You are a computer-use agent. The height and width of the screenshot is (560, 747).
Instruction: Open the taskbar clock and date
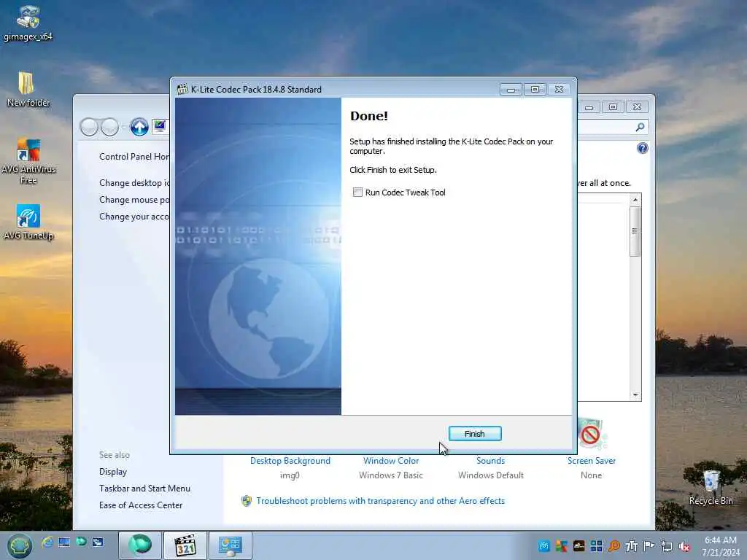tap(720, 546)
